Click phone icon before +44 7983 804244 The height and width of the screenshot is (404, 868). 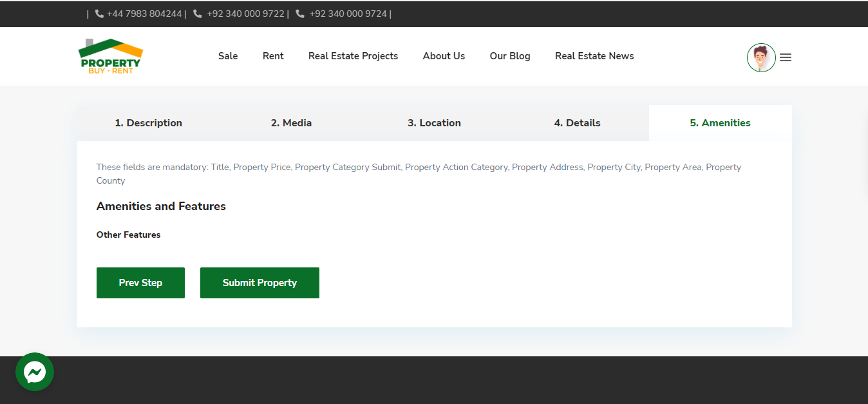coord(99,14)
